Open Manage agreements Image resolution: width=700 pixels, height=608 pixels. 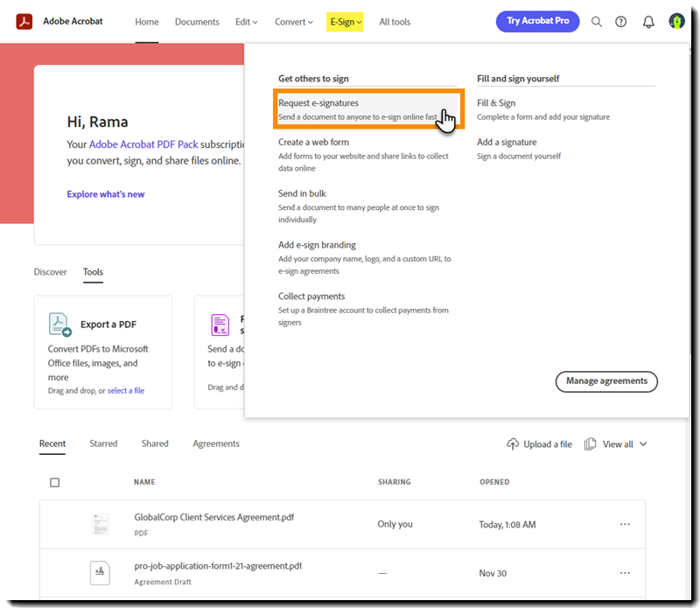606,381
